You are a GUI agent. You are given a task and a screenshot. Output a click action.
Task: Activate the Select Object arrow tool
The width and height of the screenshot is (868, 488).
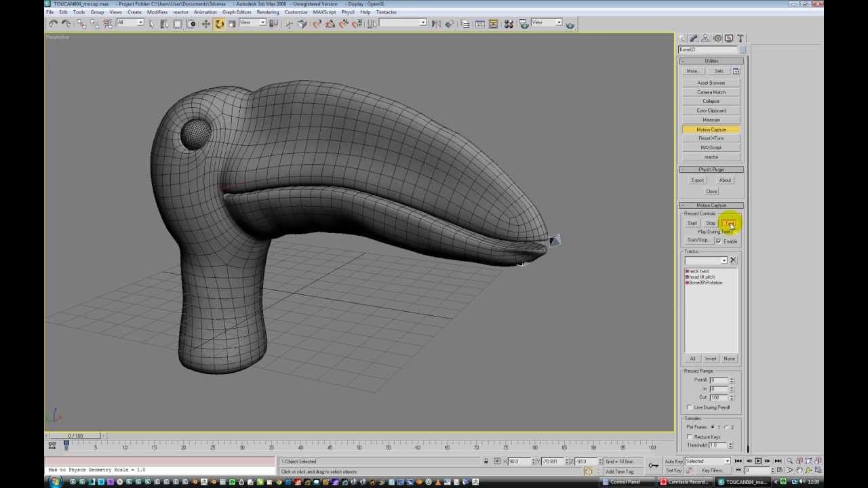point(151,24)
